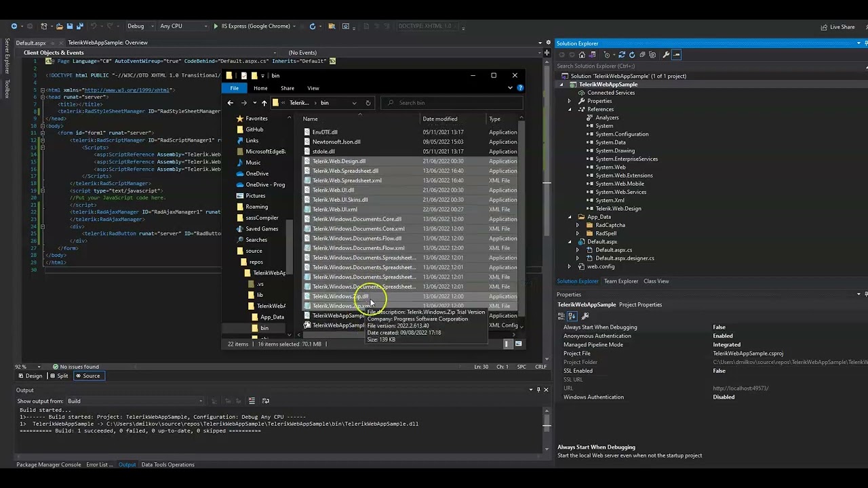Switch editor to Design view
868x488 pixels.
(x=31, y=376)
